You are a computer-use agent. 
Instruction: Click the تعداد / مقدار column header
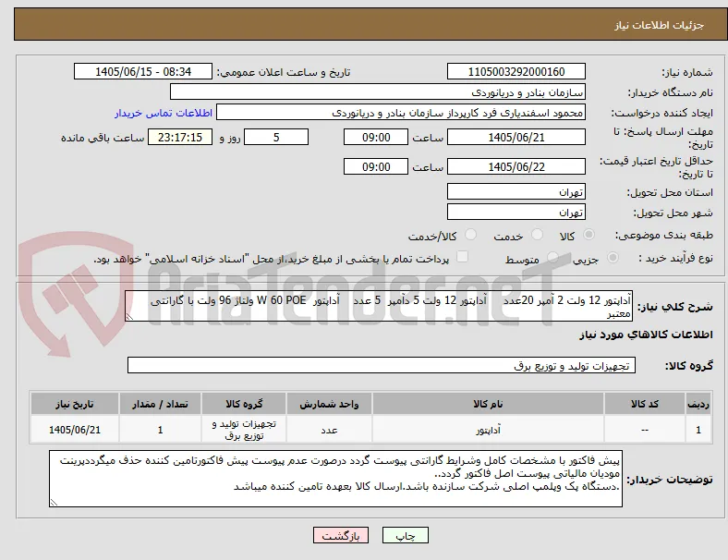tap(160, 404)
